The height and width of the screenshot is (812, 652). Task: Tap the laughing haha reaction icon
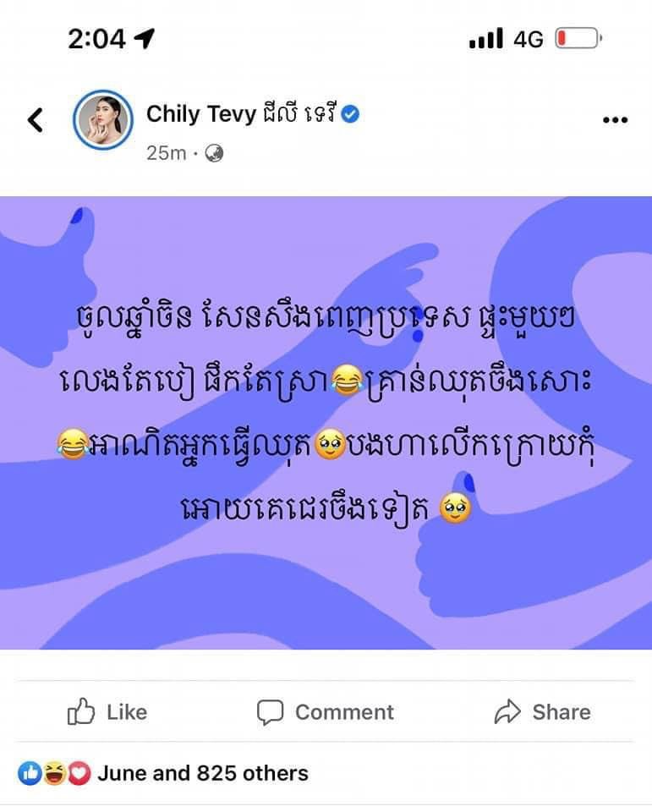tap(54, 774)
